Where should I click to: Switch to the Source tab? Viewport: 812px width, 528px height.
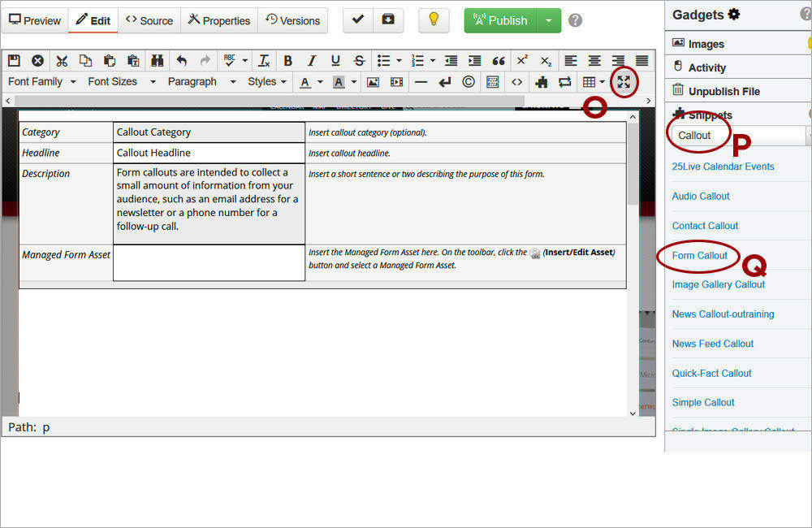coord(149,20)
